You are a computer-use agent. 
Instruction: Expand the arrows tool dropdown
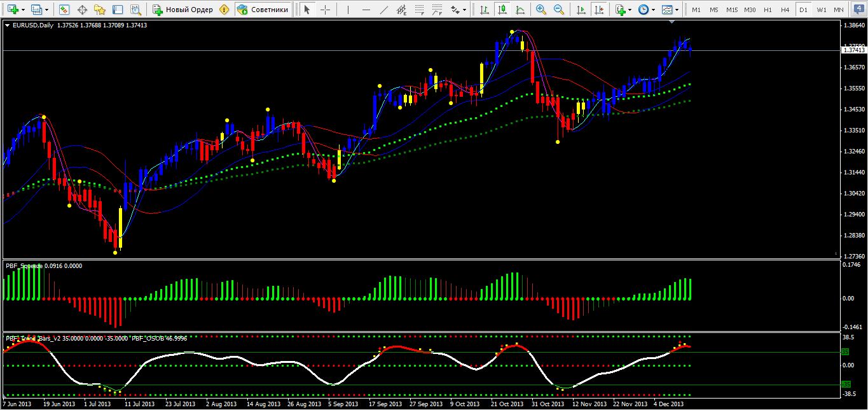click(465, 10)
